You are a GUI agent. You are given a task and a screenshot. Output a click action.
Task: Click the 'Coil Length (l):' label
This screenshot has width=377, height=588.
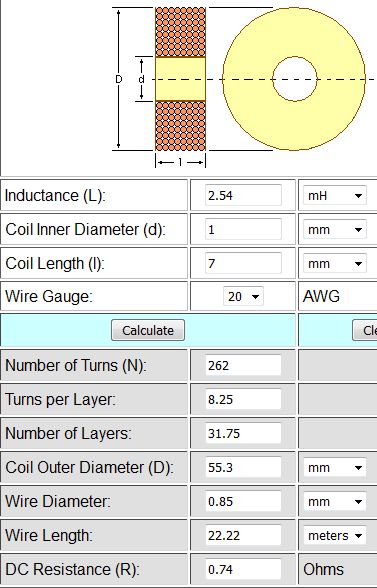coord(55,264)
